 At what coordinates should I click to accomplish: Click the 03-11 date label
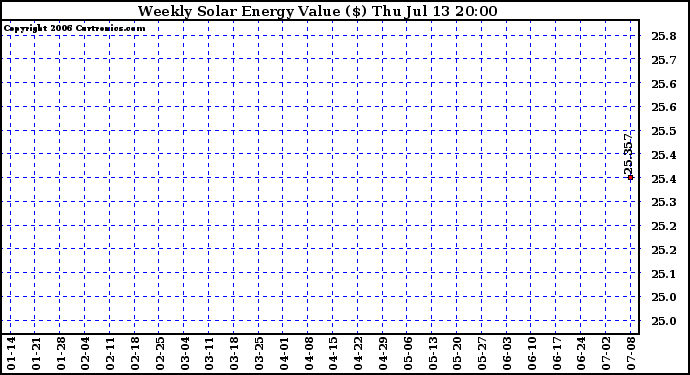pos(209,353)
